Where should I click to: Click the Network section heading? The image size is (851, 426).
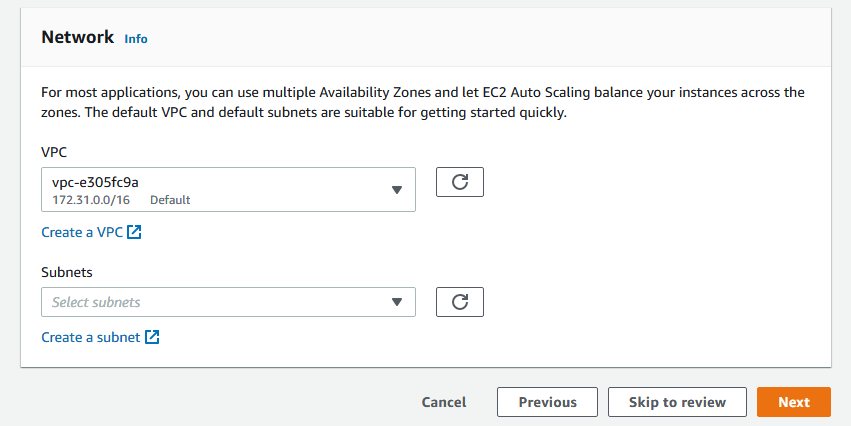click(77, 37)
